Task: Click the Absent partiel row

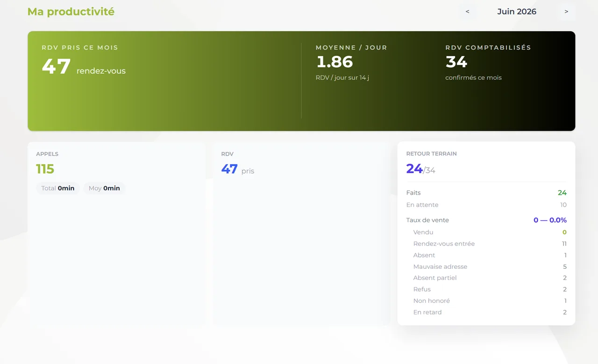Action: (490, 278)
